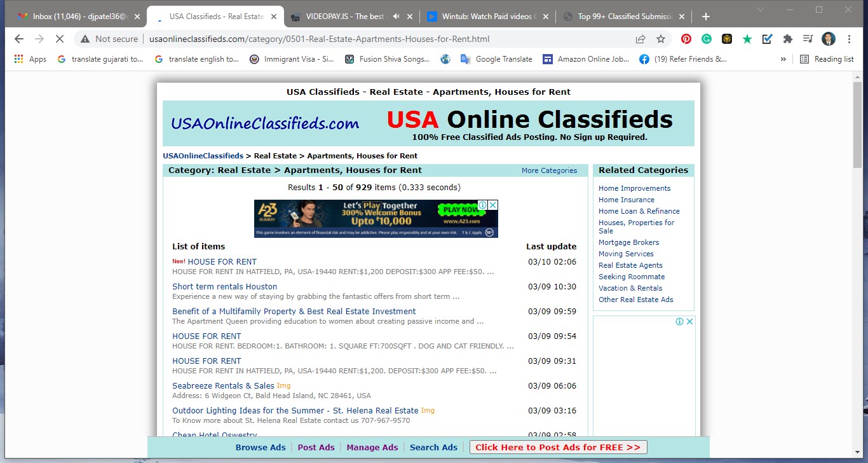Screen dimensions: 868x463
Task: Open the translate gujarati bookmark
Action: (100, 59)
